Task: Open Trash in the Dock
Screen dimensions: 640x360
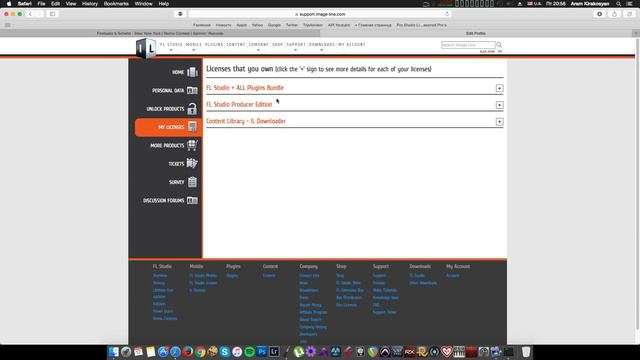Action: [x=526, y=351]
